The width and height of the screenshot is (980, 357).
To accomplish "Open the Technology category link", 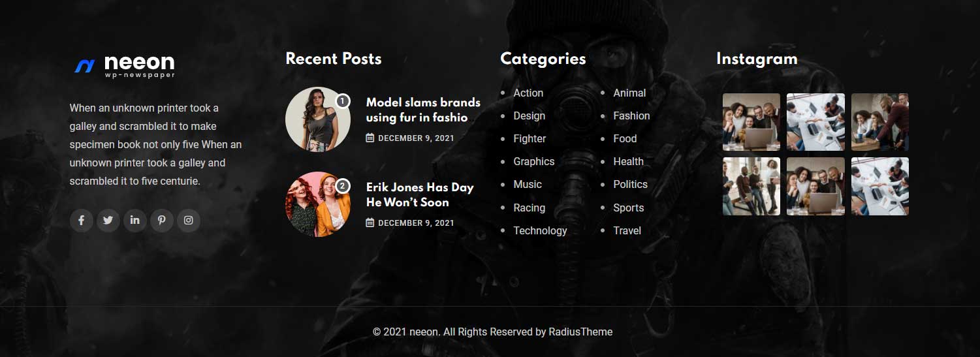I will pyautogui.click(x=540, y=231).
